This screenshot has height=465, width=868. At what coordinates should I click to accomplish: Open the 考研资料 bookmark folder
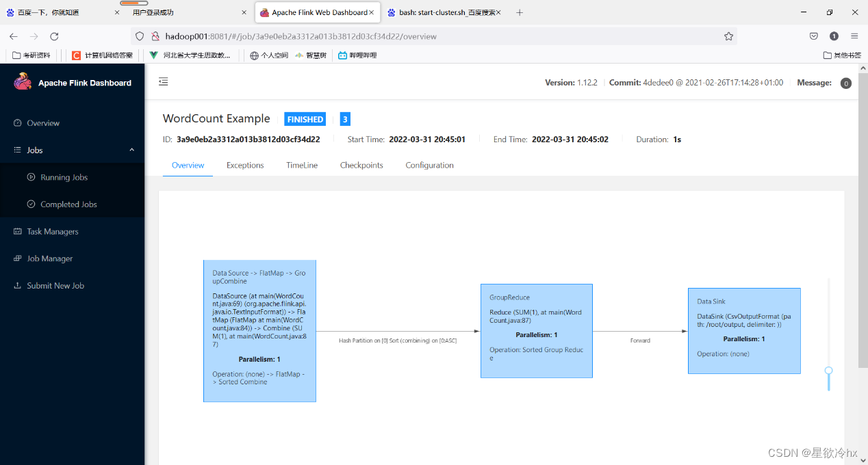tap(31, 55)
